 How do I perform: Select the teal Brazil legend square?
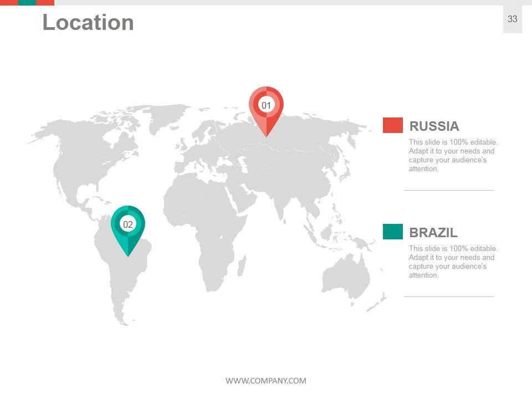(392, 232)
